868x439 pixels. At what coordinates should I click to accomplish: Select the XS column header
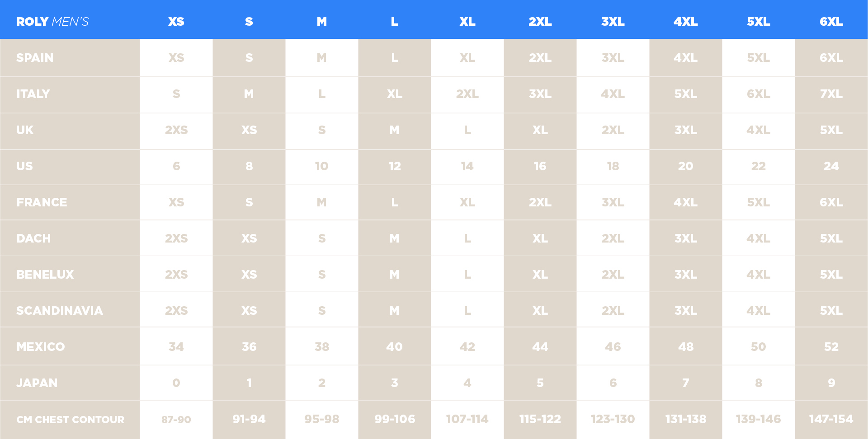point(176,22)
